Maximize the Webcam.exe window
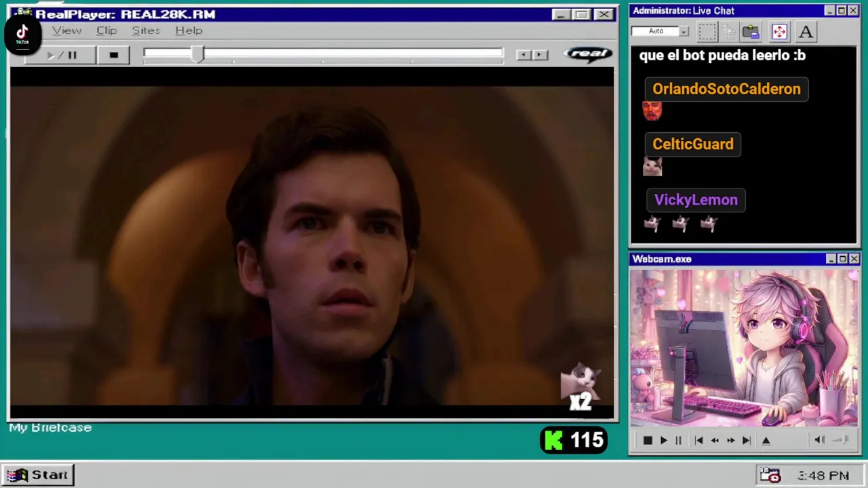 842,259
